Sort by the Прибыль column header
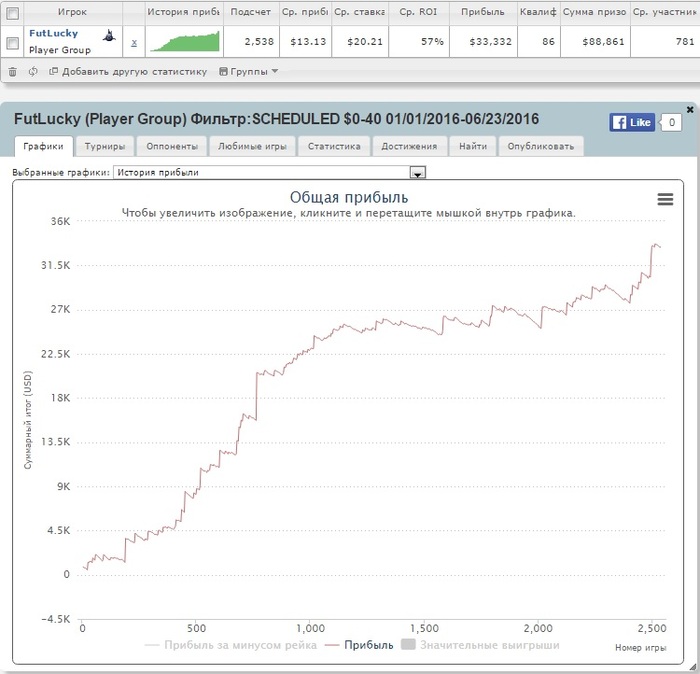Image resolution: width=700 pixels, height=674 pixels. [x=483, y=12]
